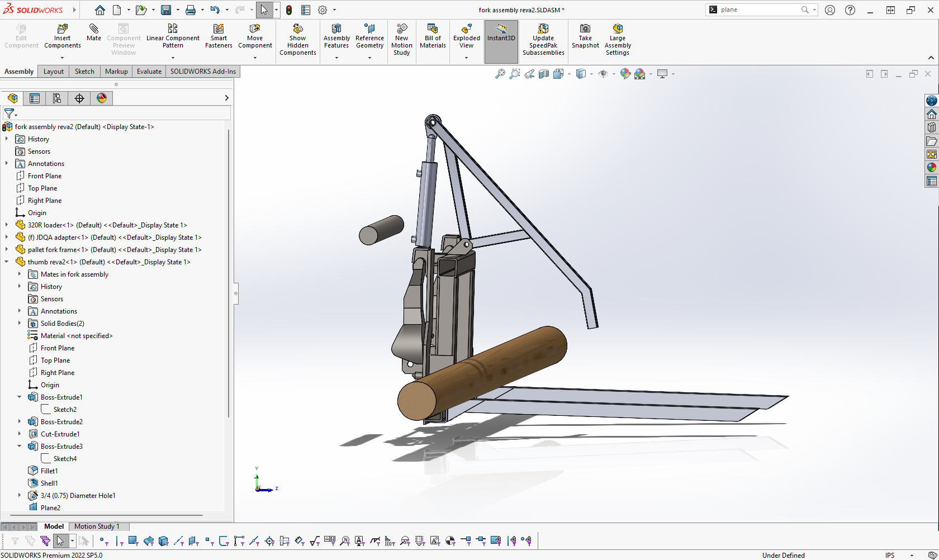Screen dimensions: 939x560
Task: Expand the 320R loader component
Action: coord(7,225)
